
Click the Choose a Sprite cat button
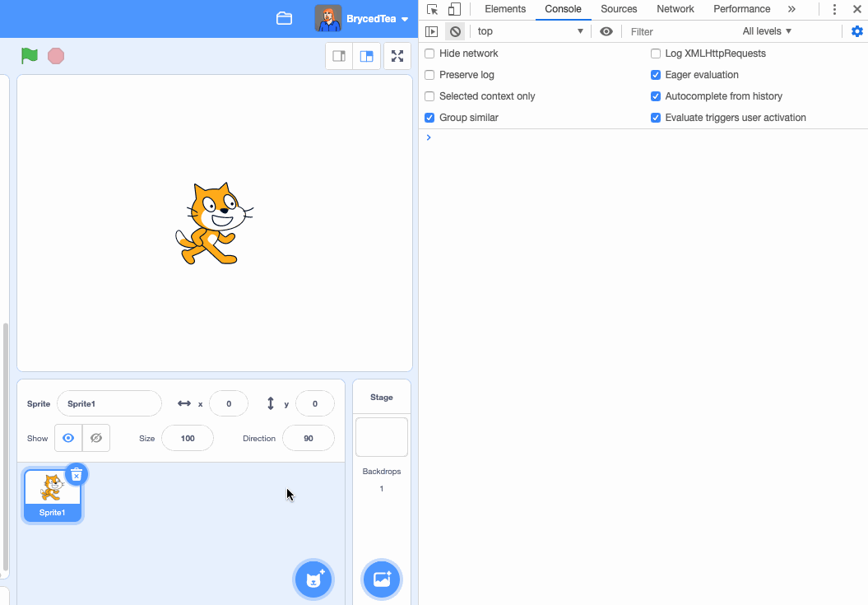point(313,579)
